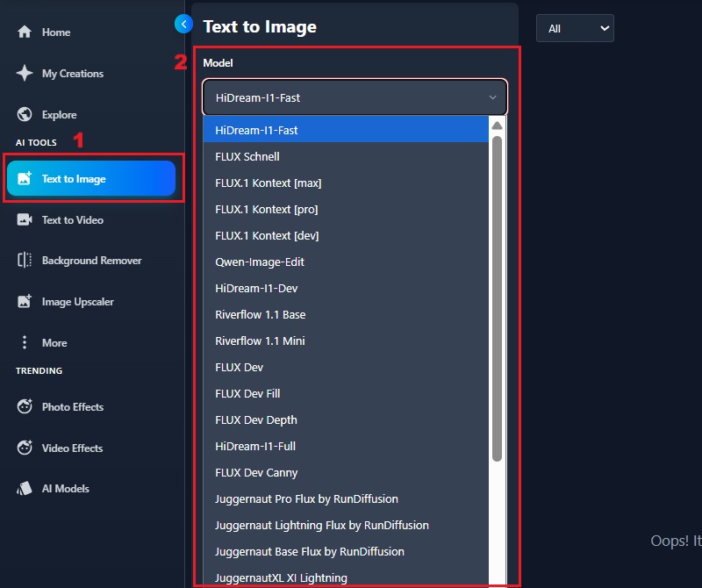
Task: Select Text to Video tool label
Action: click(x=73, y=220)
